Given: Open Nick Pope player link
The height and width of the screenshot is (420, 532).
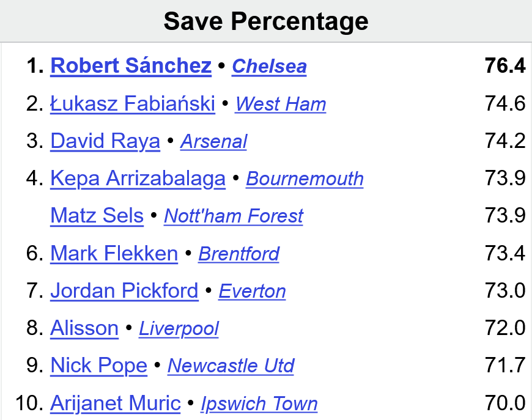Looking at the screenshot, I should (x=98, y=366).
